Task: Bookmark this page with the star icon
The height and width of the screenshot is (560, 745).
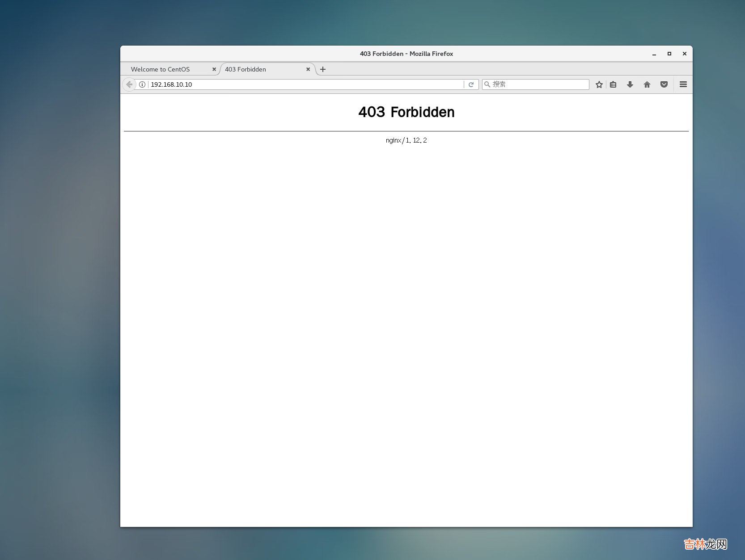Action: click(599, 84)
